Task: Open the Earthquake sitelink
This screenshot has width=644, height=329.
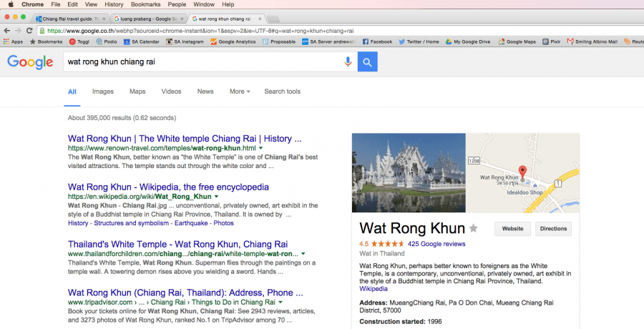Action: pyautogui.click(x=191, y=223)
